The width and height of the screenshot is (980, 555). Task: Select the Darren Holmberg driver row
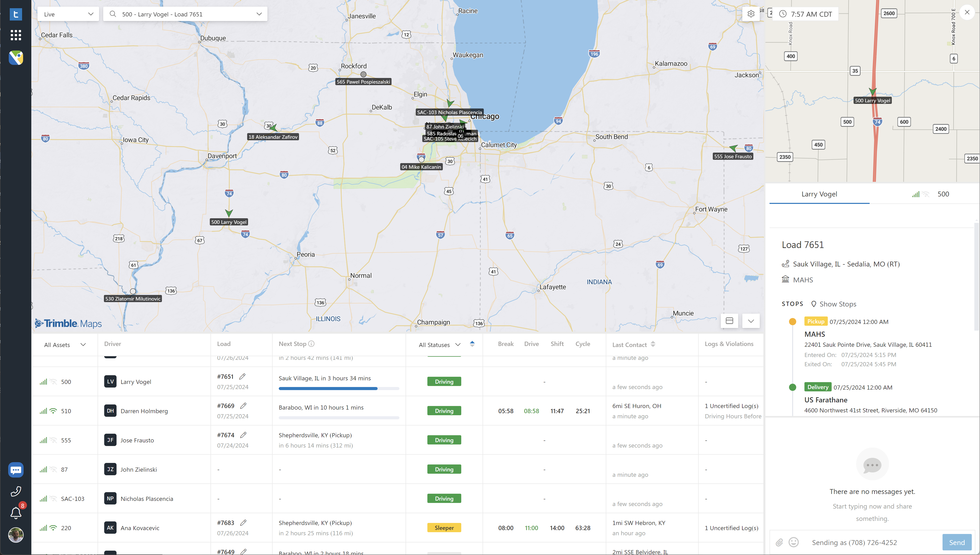tap(397, 411)
